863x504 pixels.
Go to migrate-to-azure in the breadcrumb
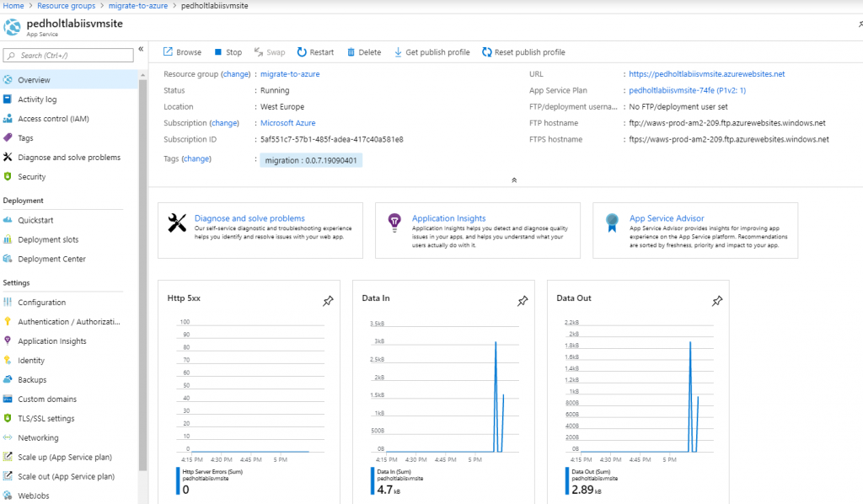(x=137, y=6)
